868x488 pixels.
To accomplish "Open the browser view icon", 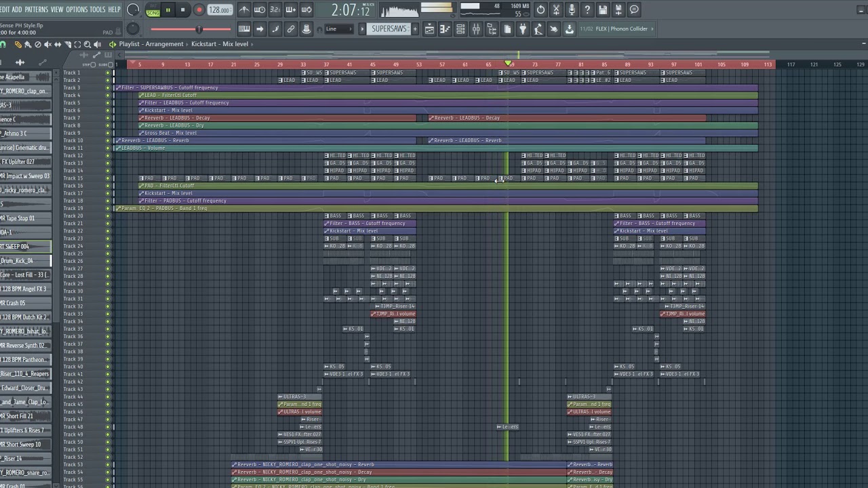I will (492, 28).
